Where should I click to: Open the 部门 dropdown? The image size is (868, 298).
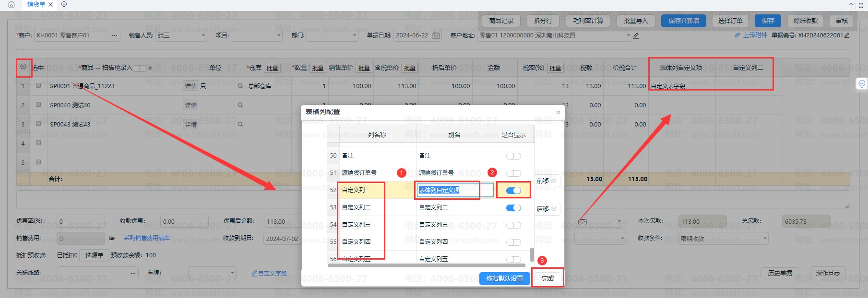tap(355, 35)
